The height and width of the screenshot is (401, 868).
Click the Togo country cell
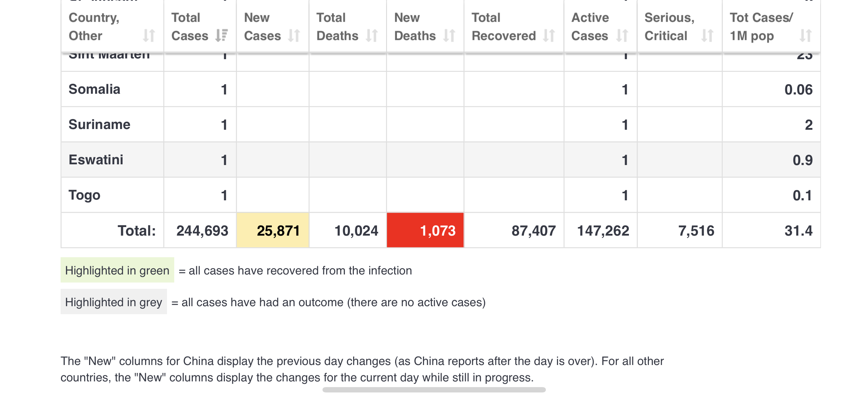pos(84,195)
